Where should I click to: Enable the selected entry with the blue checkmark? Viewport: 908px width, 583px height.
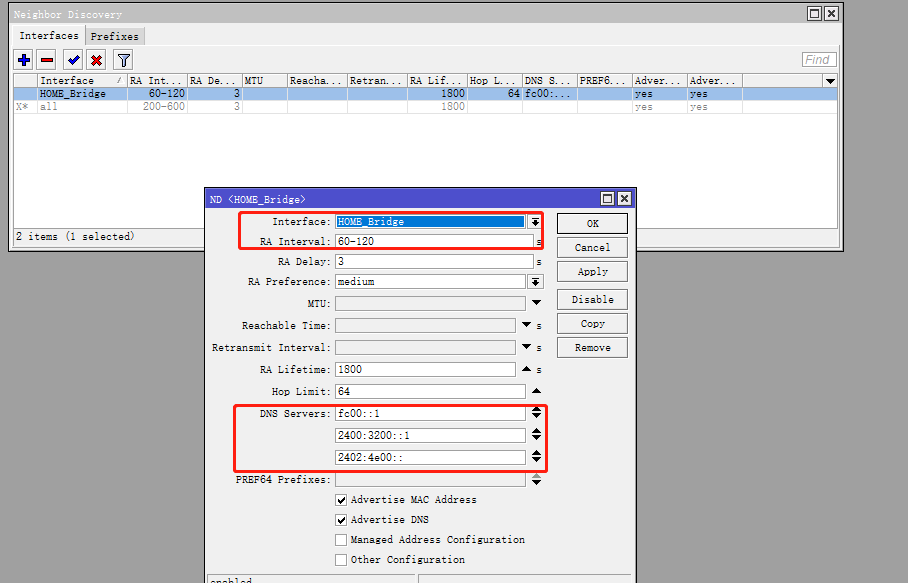tap(73, 60)
